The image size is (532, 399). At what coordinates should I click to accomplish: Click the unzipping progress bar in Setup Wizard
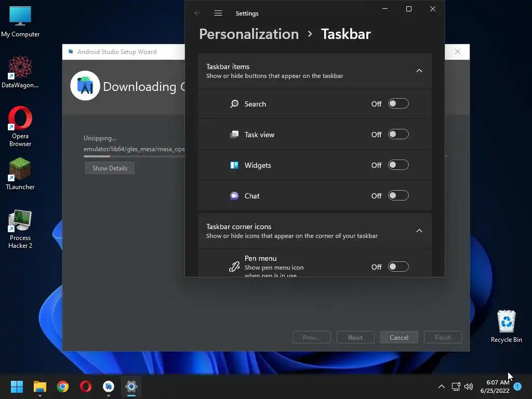tap(134, 156)
